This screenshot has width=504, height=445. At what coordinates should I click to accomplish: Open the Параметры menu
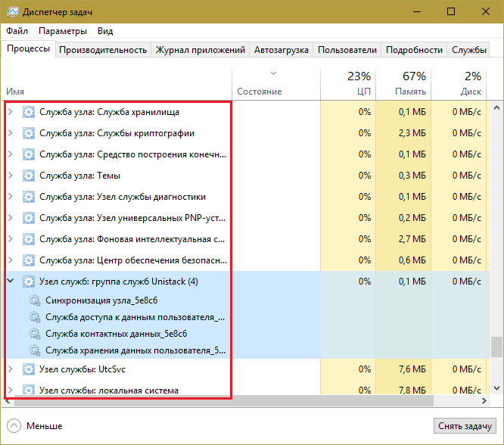63,31
